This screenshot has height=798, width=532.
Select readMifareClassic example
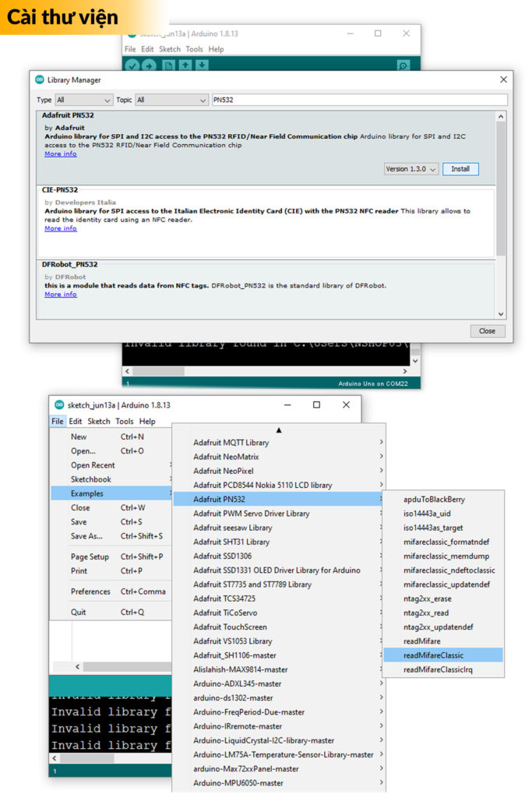[433, 655]
